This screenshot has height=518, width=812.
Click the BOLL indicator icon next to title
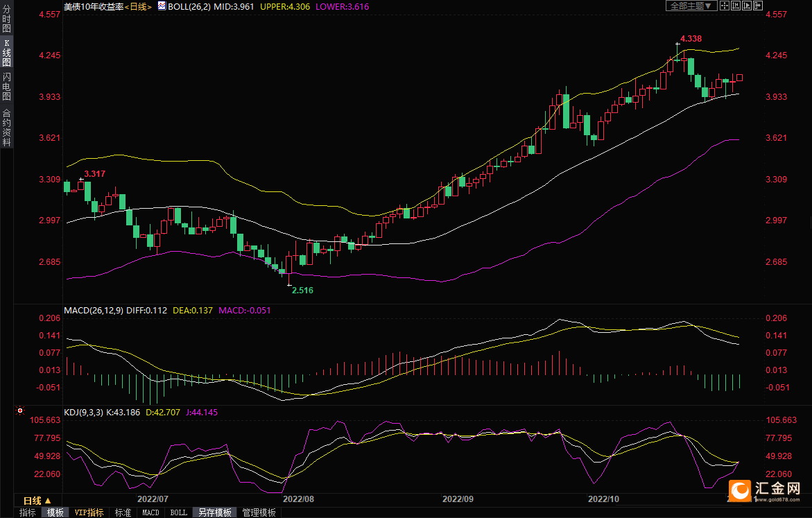[162, 6]
